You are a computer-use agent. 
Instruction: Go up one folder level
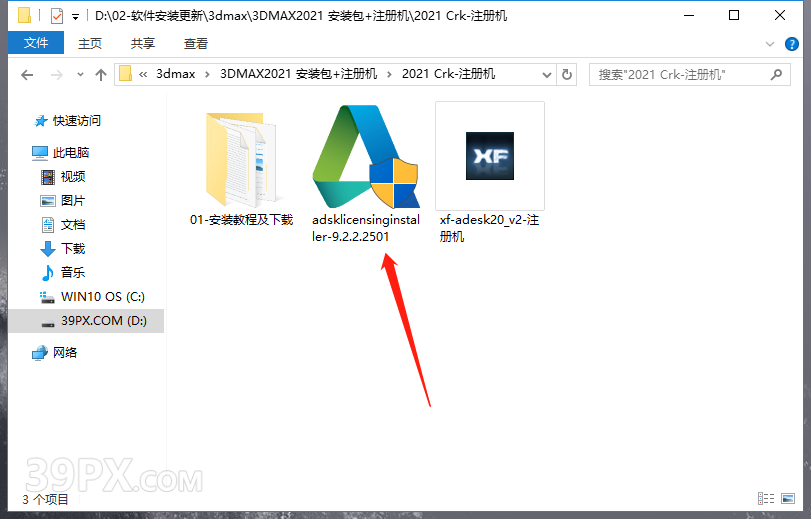pyautogui.click(x=101, y=75)
